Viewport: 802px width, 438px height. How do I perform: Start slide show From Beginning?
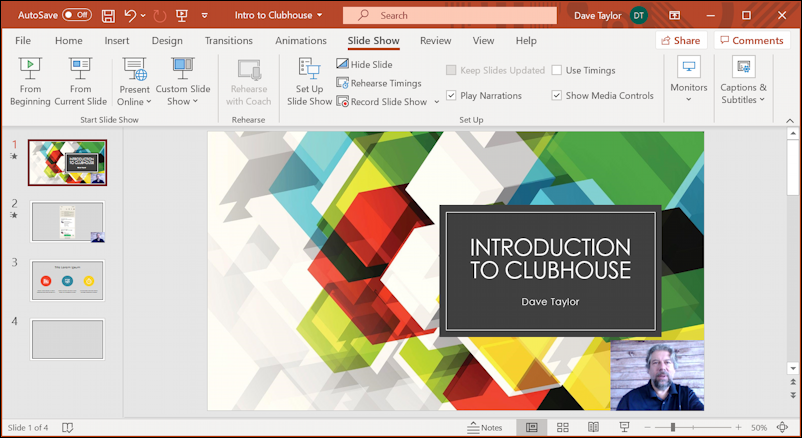pos(30,82)
